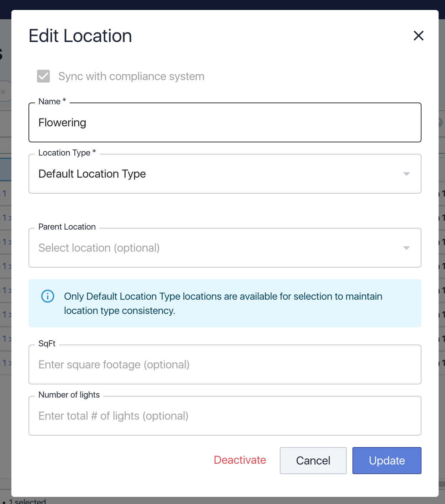
Task: Click the 'Name *' field label
Action: coord(52,102)
